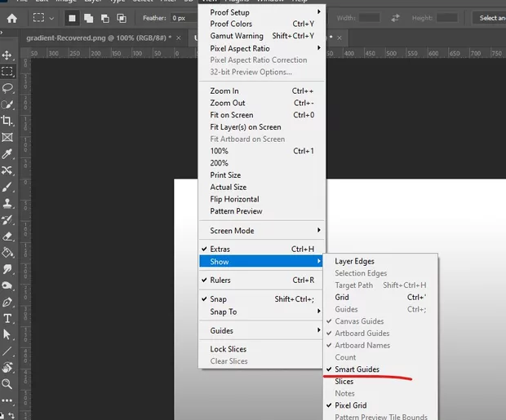Swap foreground and background colors
This screenshot has width=506, height=420.
[11, 415]
